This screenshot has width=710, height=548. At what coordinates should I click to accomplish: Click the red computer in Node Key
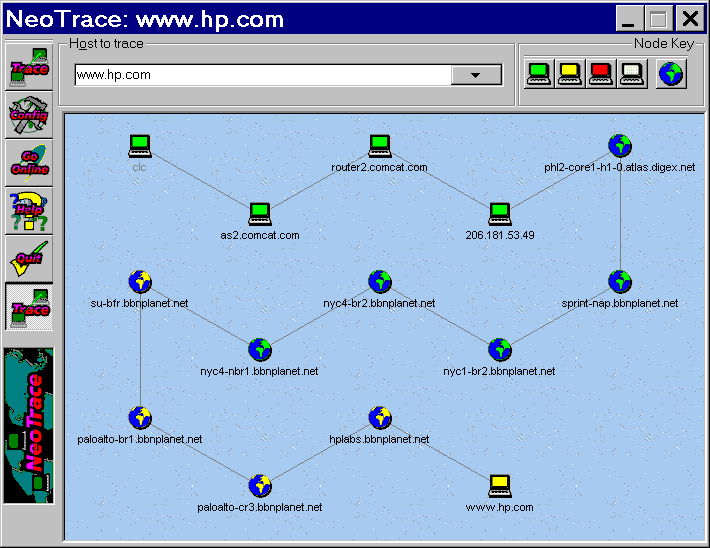pyautogui.click(x=600, y=74)
